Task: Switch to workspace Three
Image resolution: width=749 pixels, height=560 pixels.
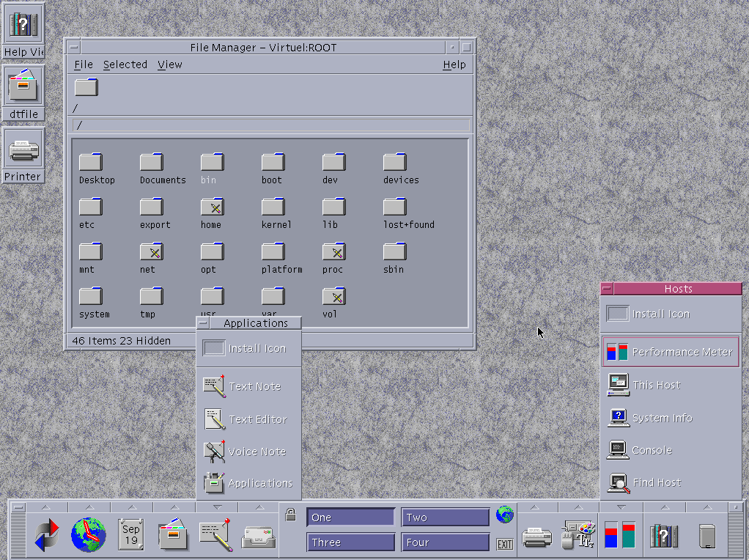Action: tap(350, 542)
